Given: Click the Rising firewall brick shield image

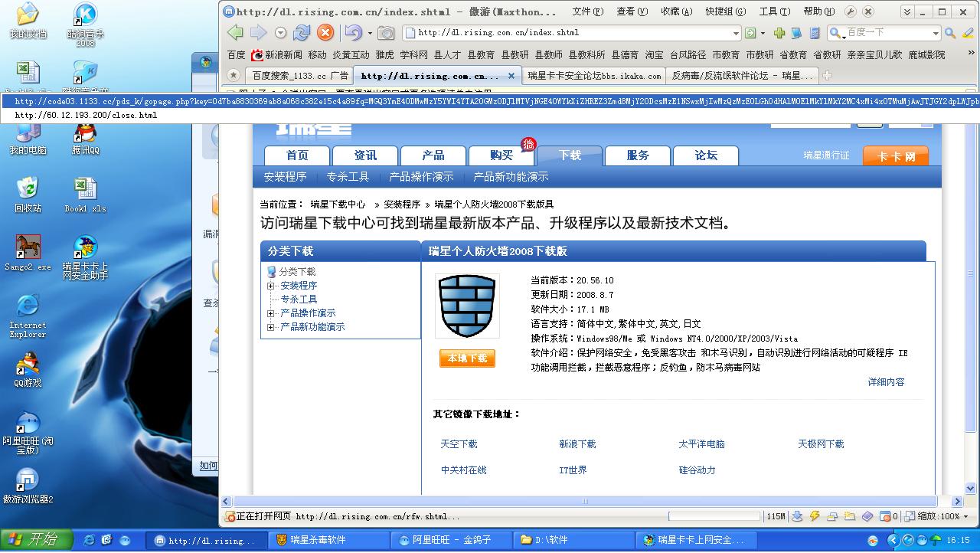Looking at the screenshot, I should click(467, 306).
